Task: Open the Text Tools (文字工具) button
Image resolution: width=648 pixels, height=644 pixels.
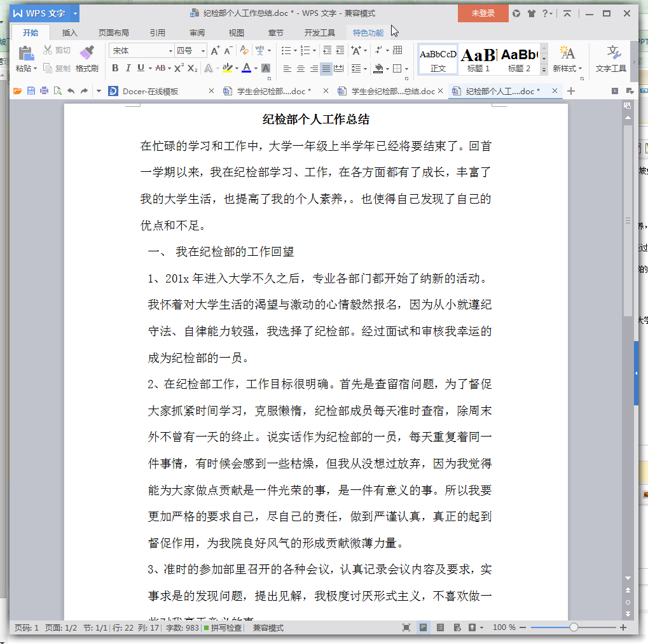Action: 611,59
